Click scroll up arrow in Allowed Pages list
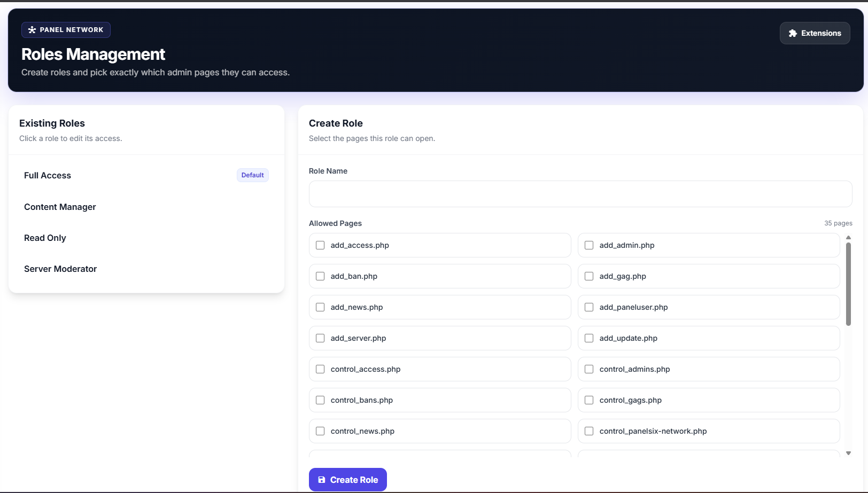The image size is (868, 493). [848, 238]
